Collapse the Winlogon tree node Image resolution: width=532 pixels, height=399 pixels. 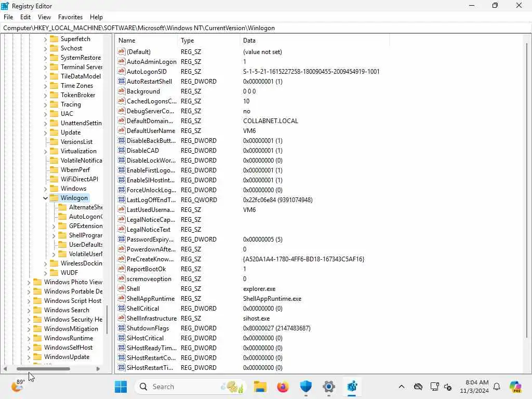(46, 198)
